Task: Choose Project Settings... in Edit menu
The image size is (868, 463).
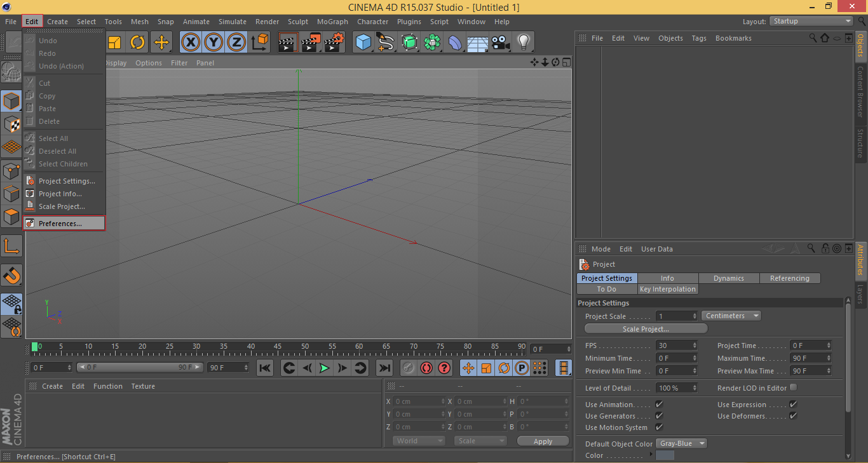Action: click(64, 181)
